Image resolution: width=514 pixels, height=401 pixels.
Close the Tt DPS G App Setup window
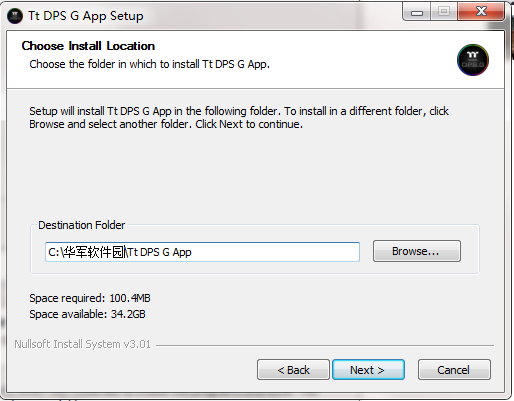(x=481, y=12)
